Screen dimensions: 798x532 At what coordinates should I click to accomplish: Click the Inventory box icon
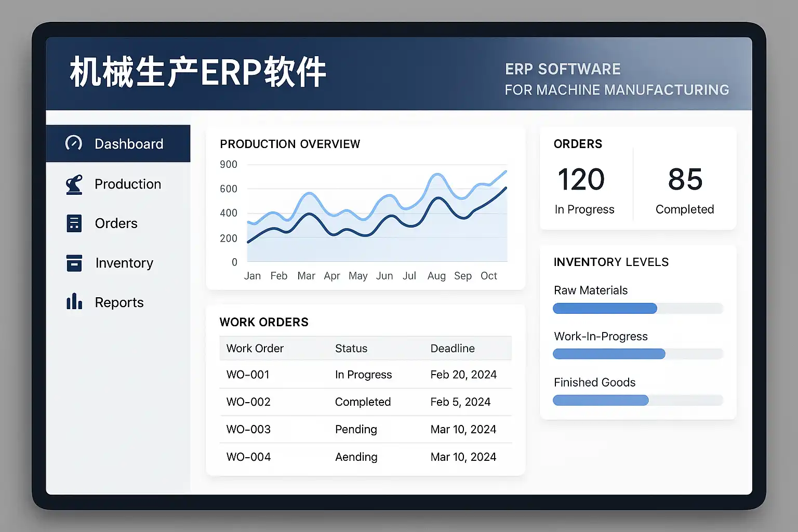74,263
